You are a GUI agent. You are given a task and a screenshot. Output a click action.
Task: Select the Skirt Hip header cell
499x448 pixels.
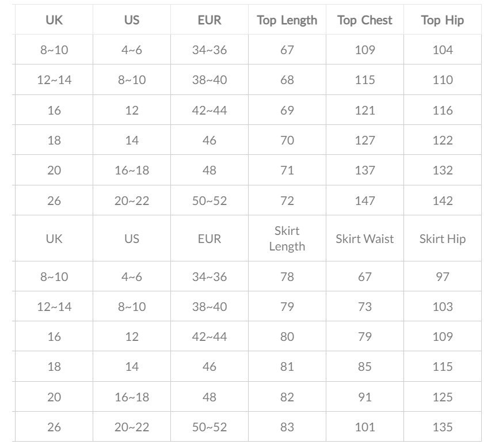click(442, 238)
